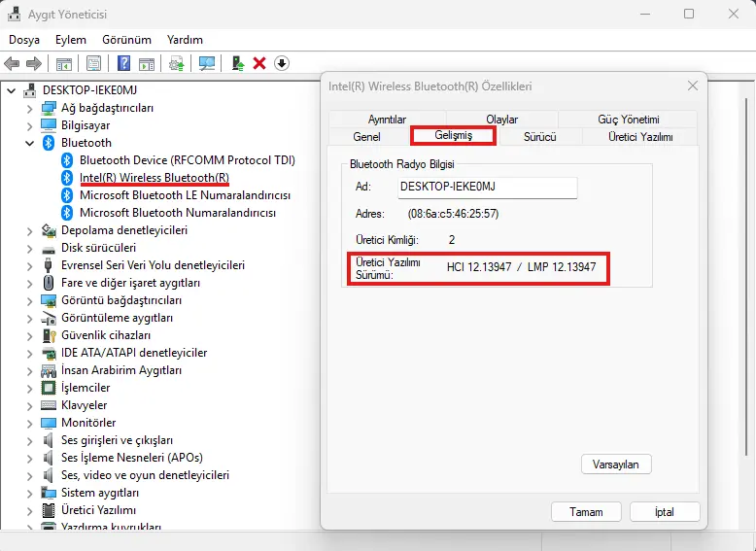This screenshot has width=756, height=551.
Task: Click the Ses girişleri ve çıkışları speaker icon
Action: tap(49, 440)
